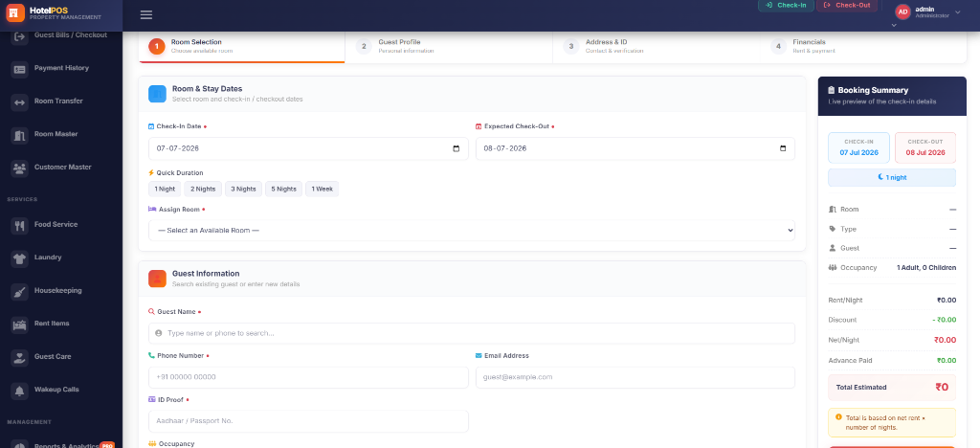This screenshot has height=448, width=980.
Task: Toggle the hamburger sidebar menu
Action: coord(146,15)
